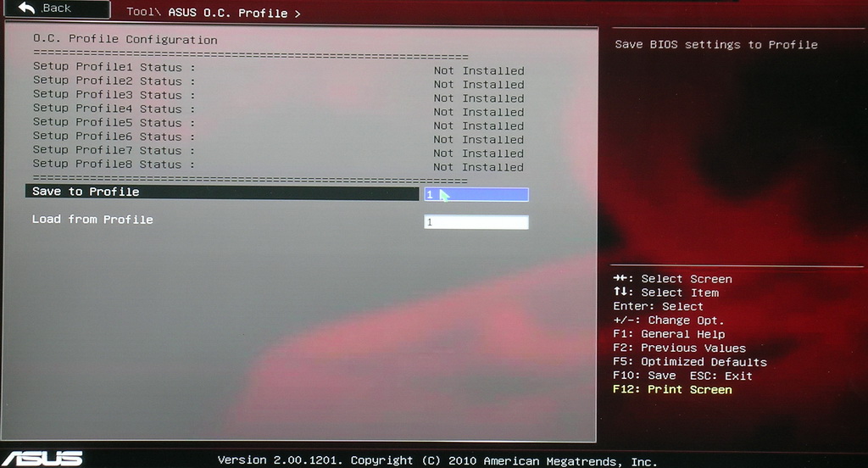Click Setup Profile8 Status label
Screen dimensions: 868x468
coord(114,164)
